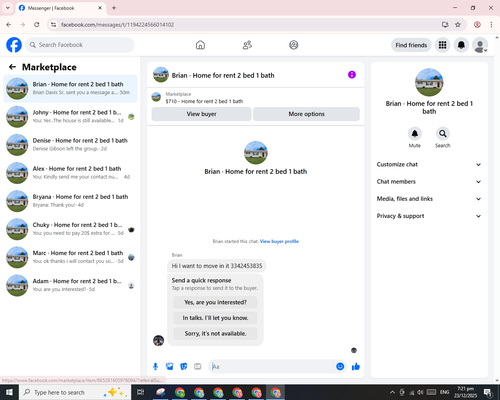Screen dimensions: 500x400
Task: Send quick response 'Yes, are you interested?'
Action: pos(215,302)
